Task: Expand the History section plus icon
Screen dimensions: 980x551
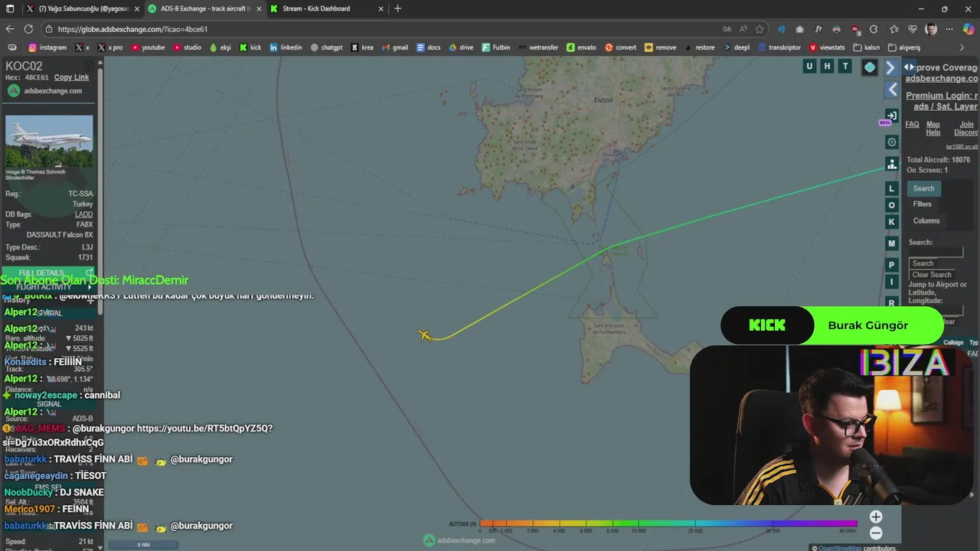Action: pyautogui.click(x=90, y=300)
